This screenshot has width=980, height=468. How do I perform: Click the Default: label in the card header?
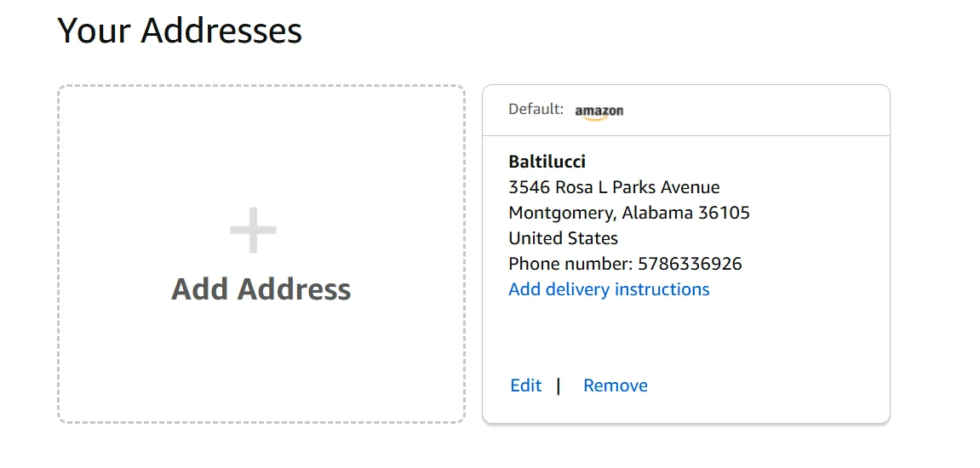(536, 110)
